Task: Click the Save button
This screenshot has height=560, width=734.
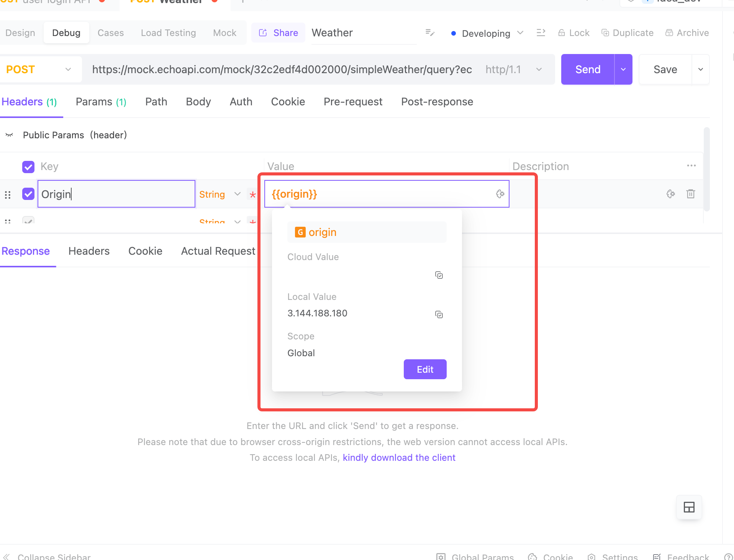Action: (665, 69)
